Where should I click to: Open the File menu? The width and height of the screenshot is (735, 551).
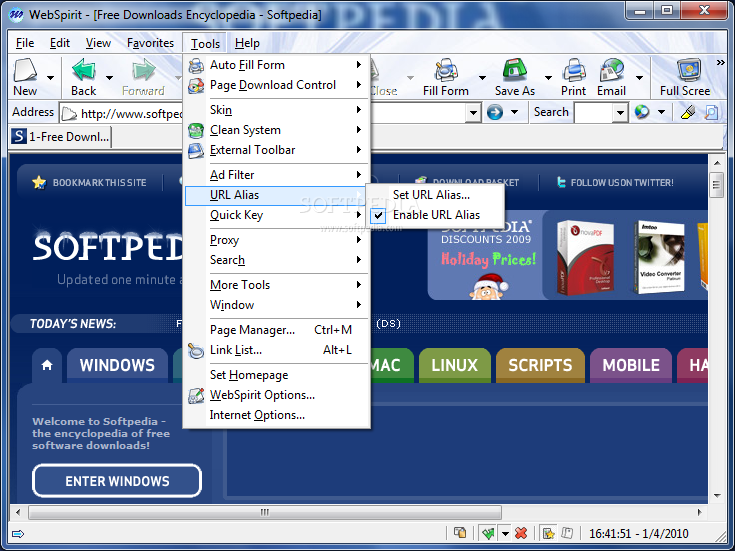[25, 43]
